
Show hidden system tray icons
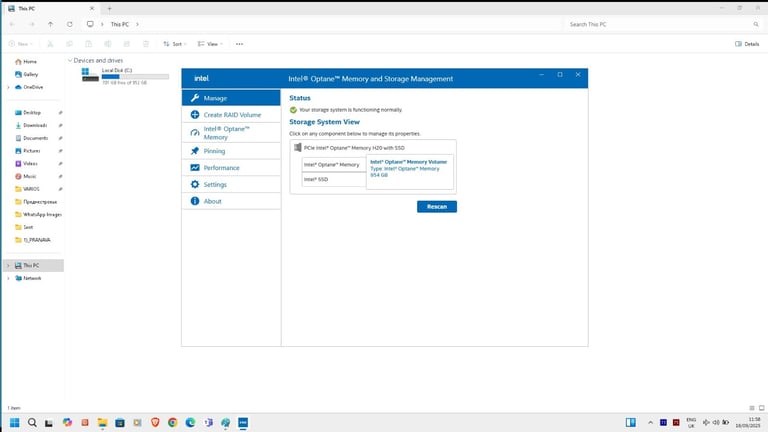(650, 422)
